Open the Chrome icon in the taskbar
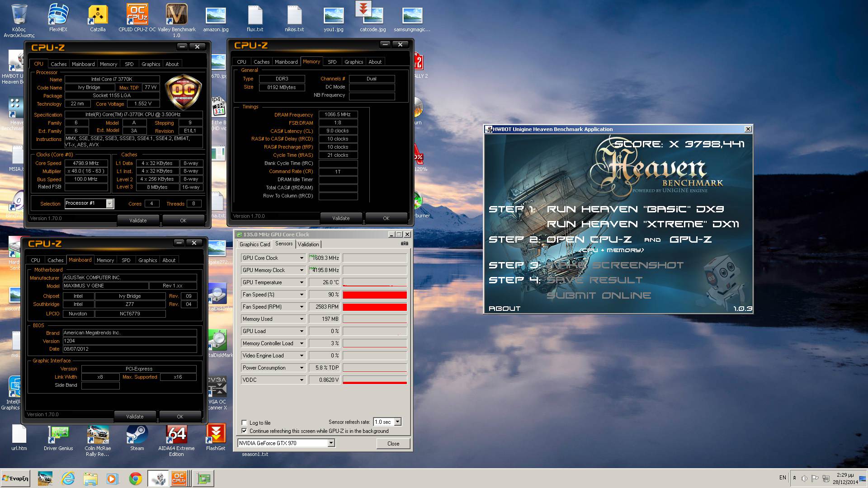Screen dimensions: 868x488 click(135, 479)
